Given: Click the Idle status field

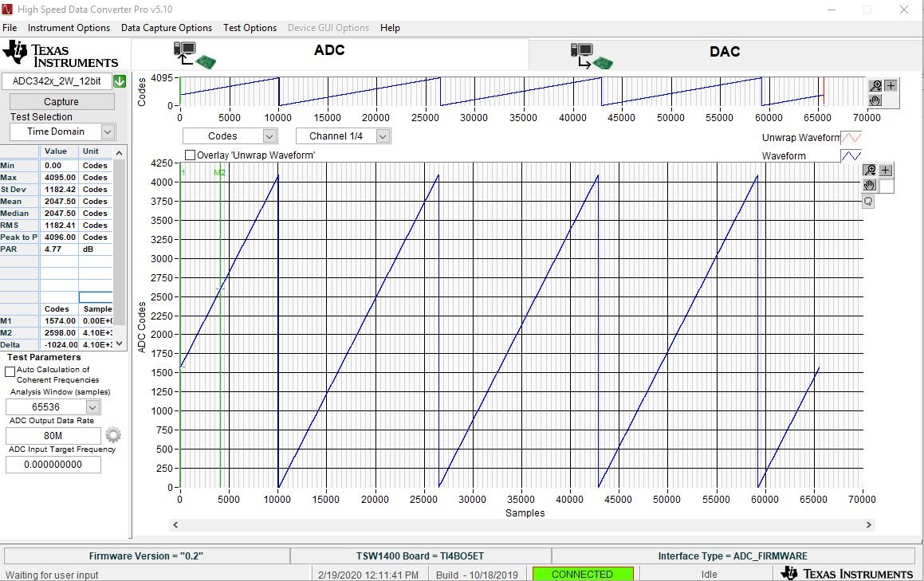Looking at the screenshot, I should click(709, 574).
